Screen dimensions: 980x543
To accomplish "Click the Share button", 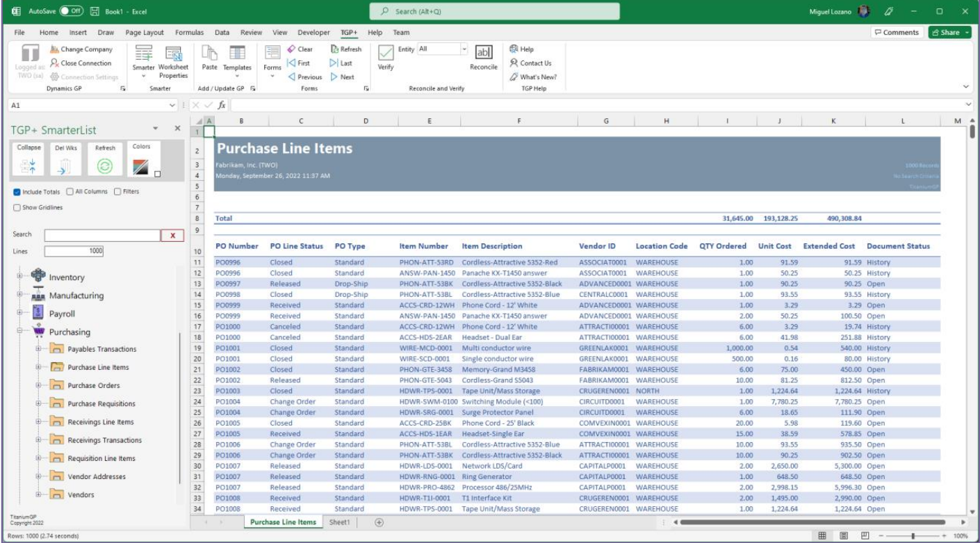I will point(949,33).
